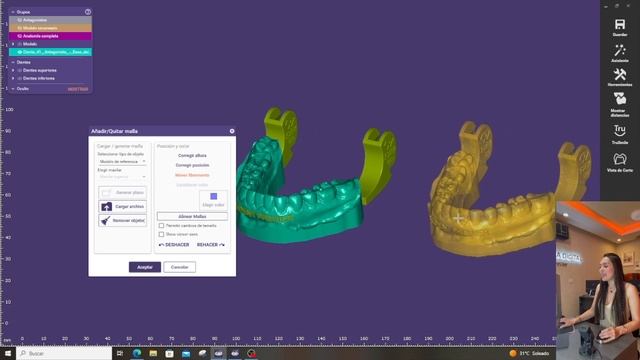The image size is (640, 360).
Task: Click the help icon in the Grupos panel
Action: (88, 12)
